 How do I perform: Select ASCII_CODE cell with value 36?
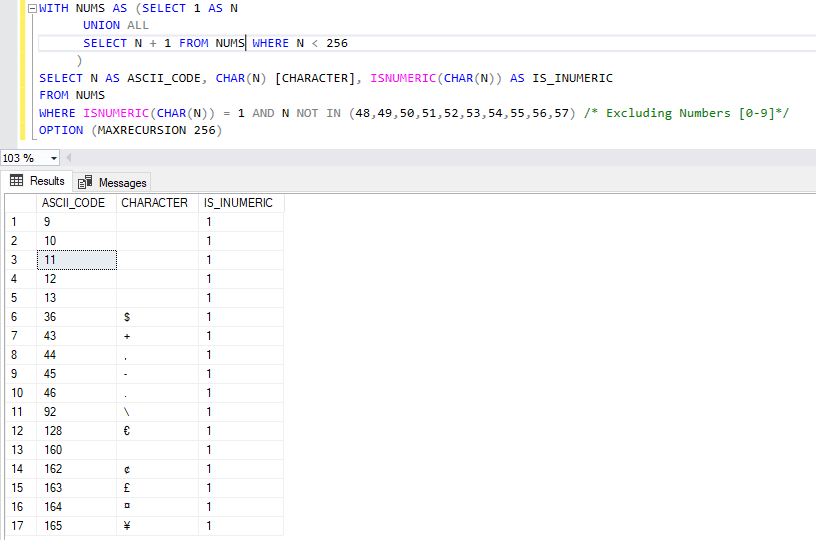pyautogui.click(x=76, y=317)
